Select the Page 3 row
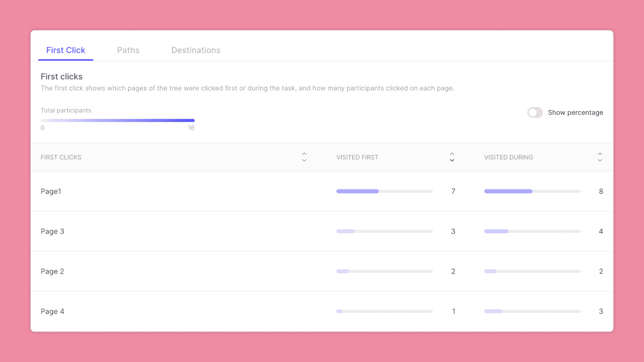This screenshot has width=644, height=362. click(53, 231)
